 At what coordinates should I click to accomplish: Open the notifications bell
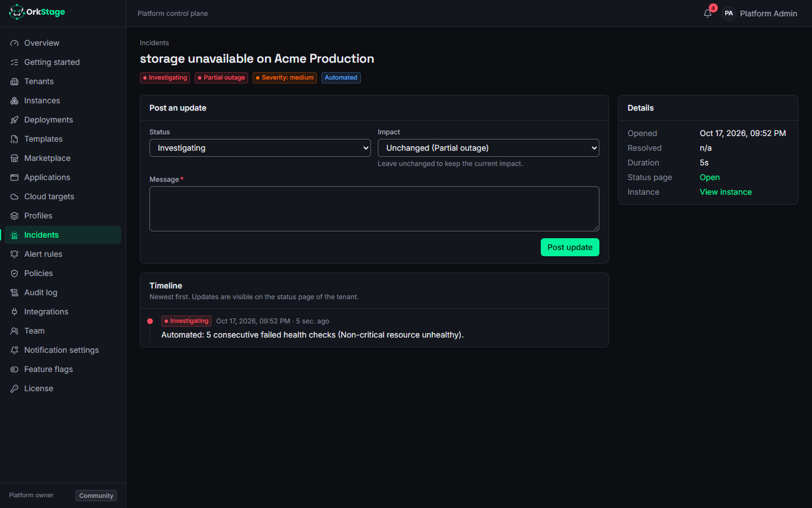(x=708, y=13)
